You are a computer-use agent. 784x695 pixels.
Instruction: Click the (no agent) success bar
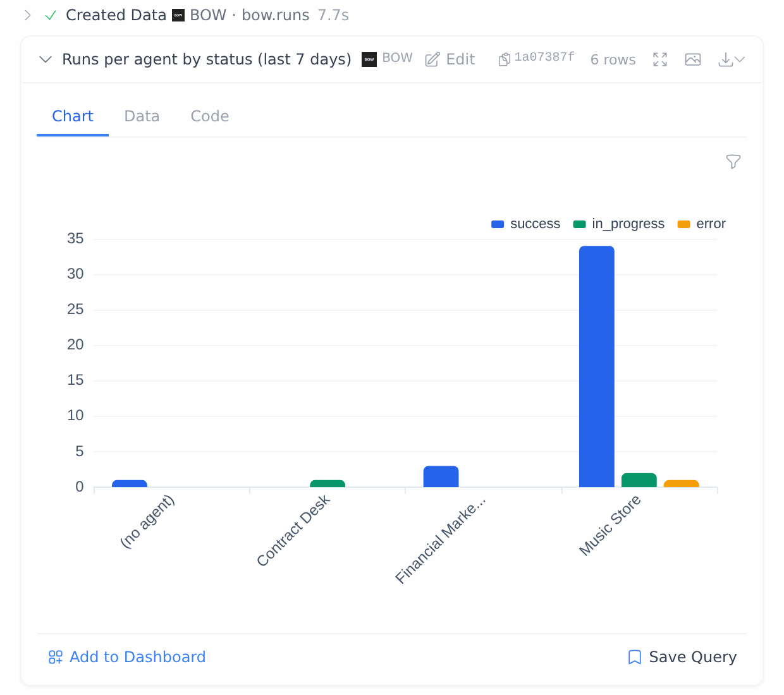pyautogui.click(x=130, y=483)
